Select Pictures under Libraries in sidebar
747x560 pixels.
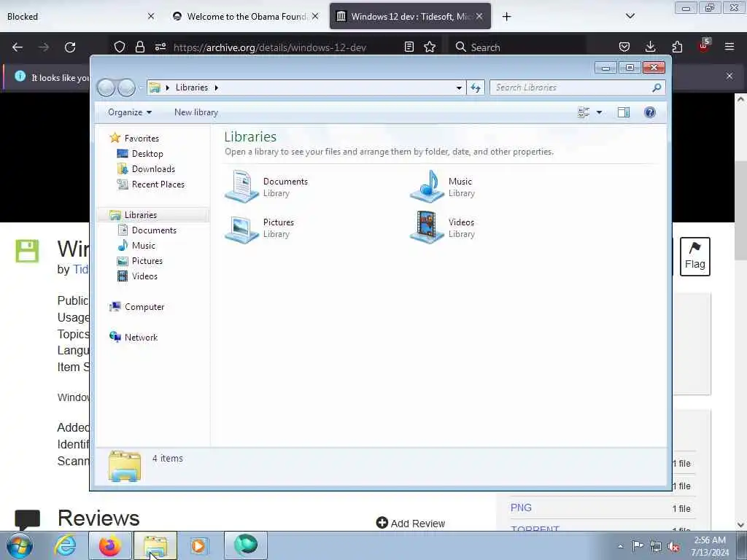pos(147,261)
